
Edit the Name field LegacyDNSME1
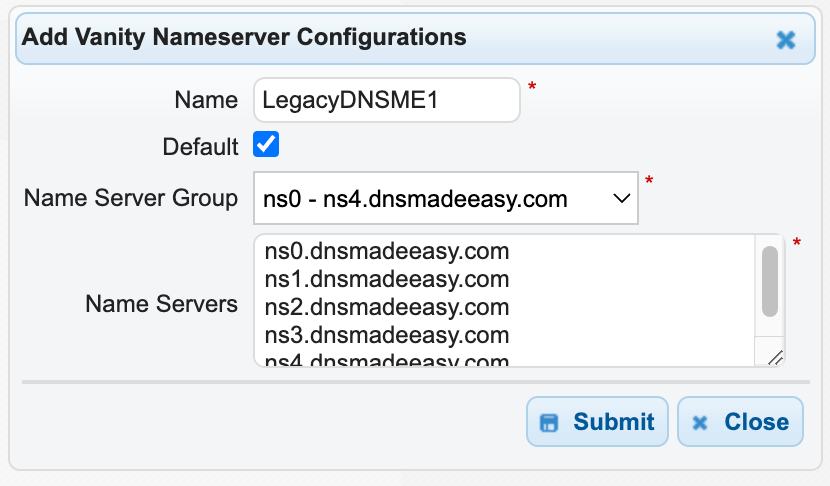[x=387, y=100]
